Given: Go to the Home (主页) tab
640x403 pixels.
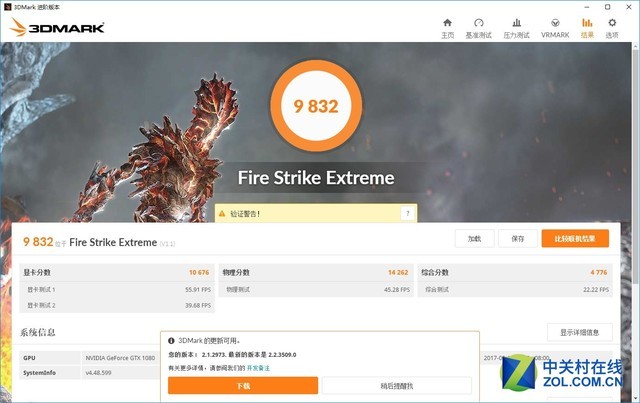Looking at the screenshot, I should (x=447, y=28).
